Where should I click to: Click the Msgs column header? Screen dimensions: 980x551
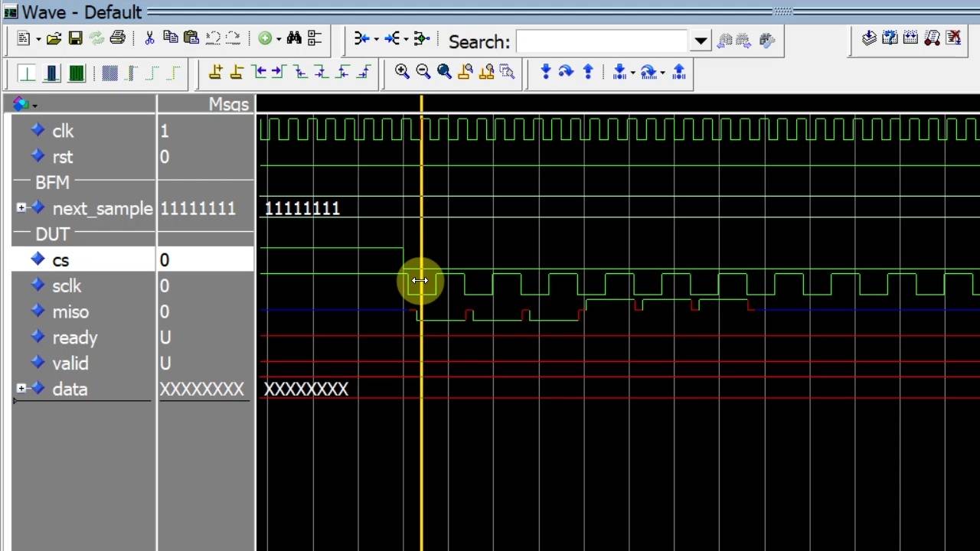click(x=228, y=105)
